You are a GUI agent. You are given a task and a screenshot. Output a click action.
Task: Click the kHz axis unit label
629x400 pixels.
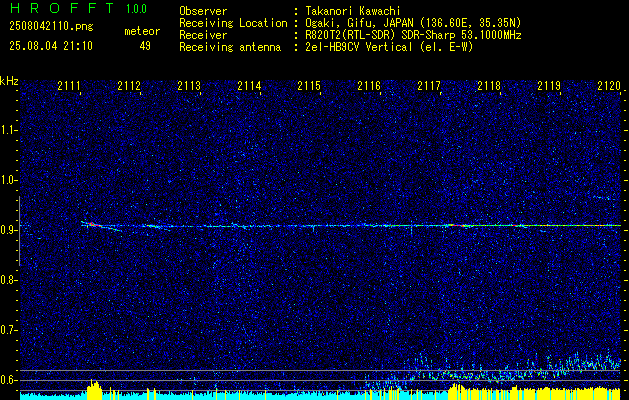(x=9, y=81)
